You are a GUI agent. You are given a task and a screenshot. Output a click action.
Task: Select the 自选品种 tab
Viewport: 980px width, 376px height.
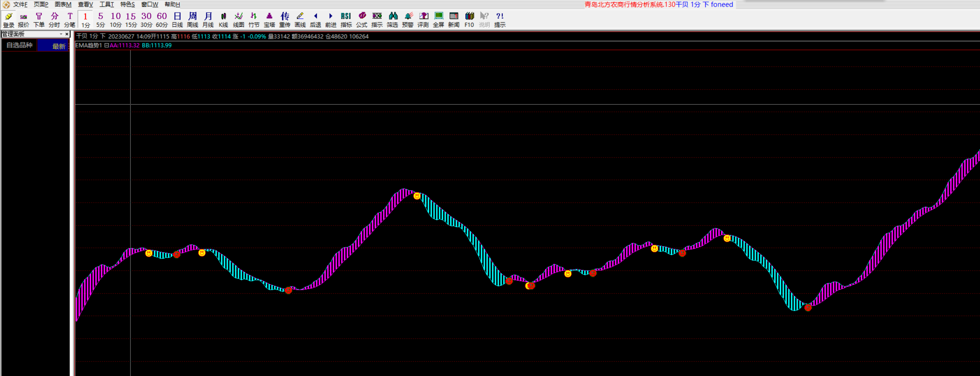pyautogui.click(x=20, y=45)
